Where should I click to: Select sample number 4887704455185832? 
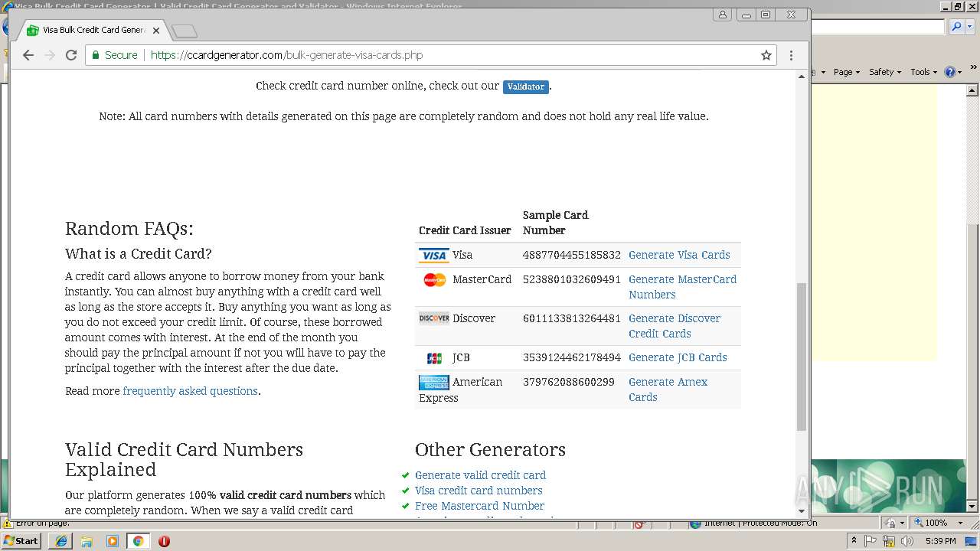pyautogui.click(x=572, y=255)
